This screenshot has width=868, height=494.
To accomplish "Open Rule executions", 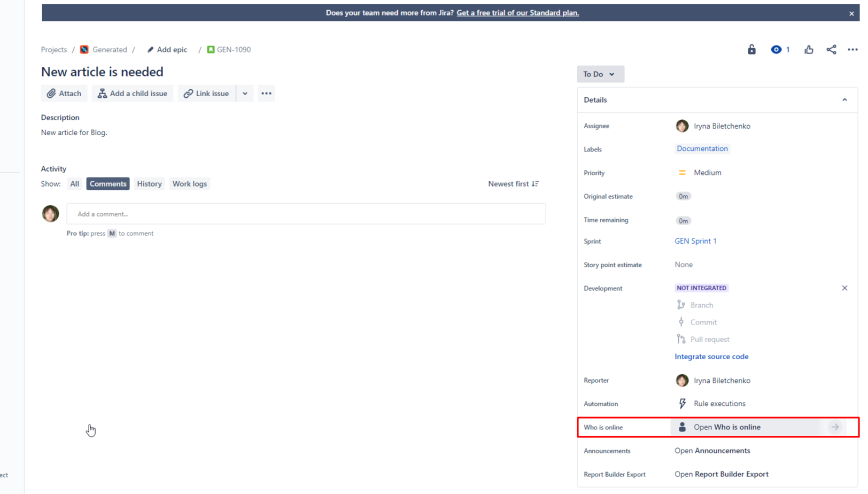I will 719,404.
